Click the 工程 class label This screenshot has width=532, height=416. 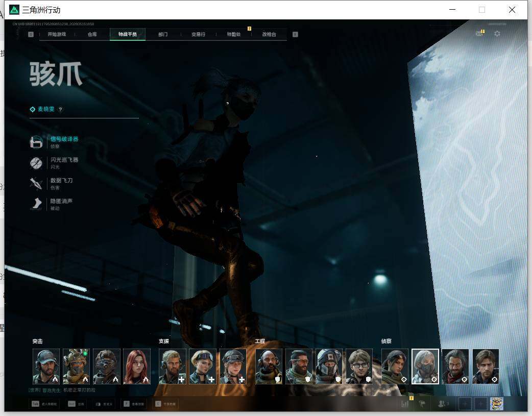point(260,341)
